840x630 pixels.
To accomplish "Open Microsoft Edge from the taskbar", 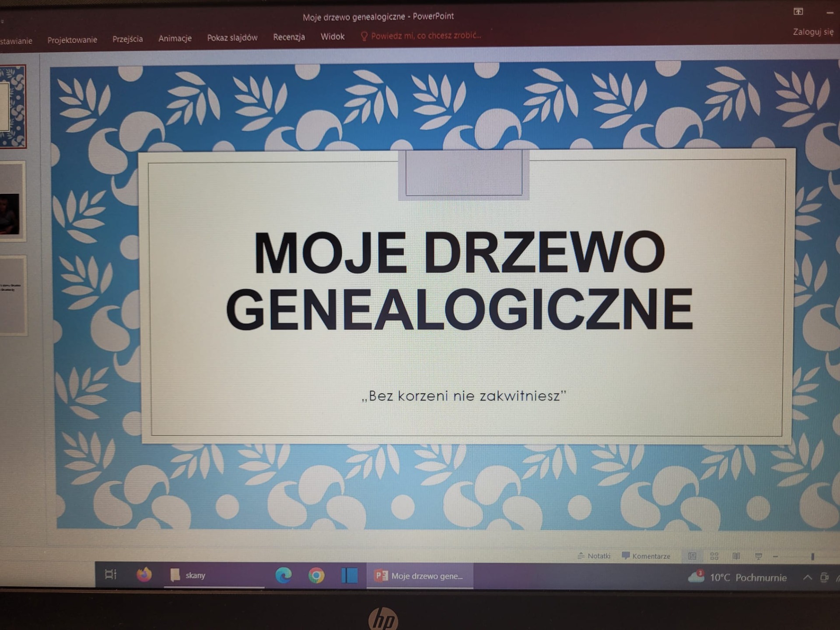I will [x=283, y=575].
